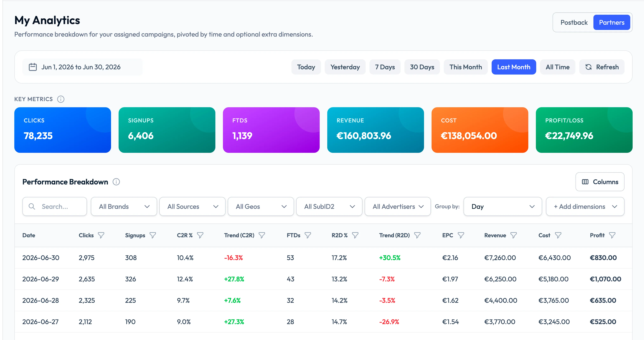This screenshot has width=644, height=340.
Task: Select This Month range
Action: tap(465, 67)
